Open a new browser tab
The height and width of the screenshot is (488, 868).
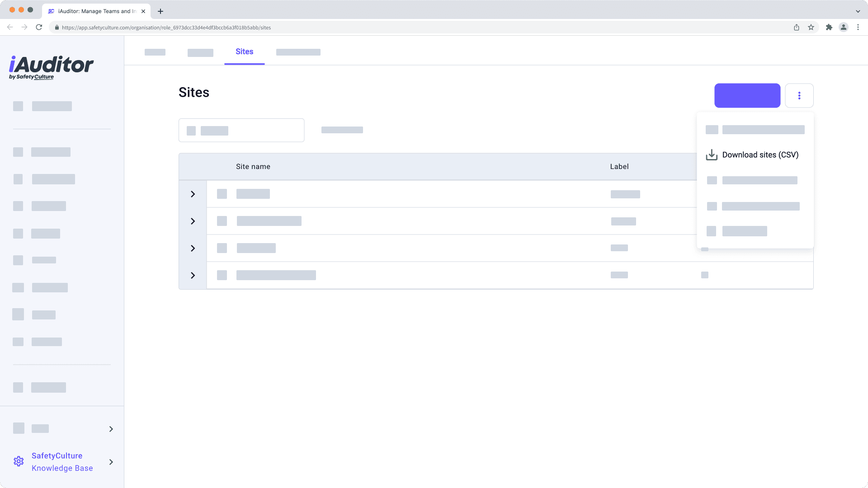[x=160, y=11]
